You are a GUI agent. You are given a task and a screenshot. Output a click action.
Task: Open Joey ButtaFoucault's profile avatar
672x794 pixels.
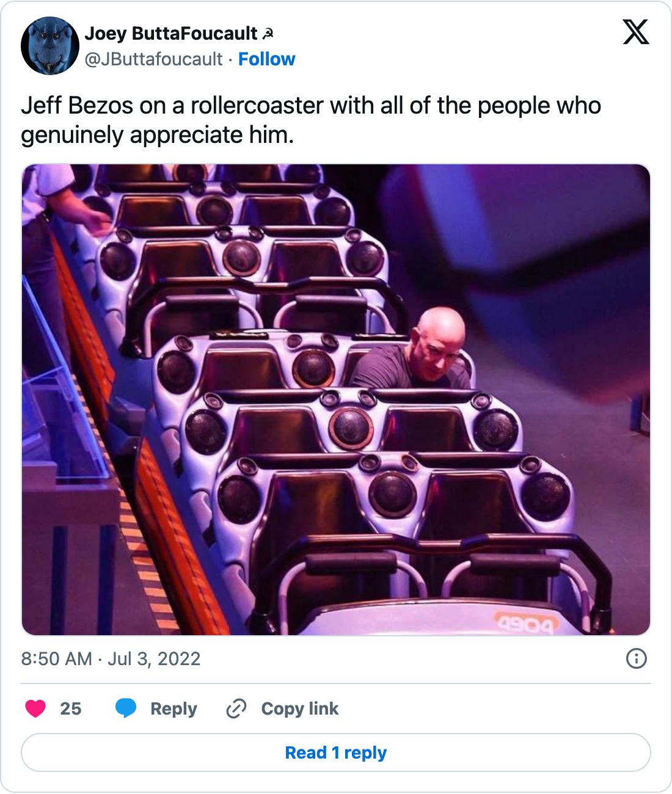50,46
